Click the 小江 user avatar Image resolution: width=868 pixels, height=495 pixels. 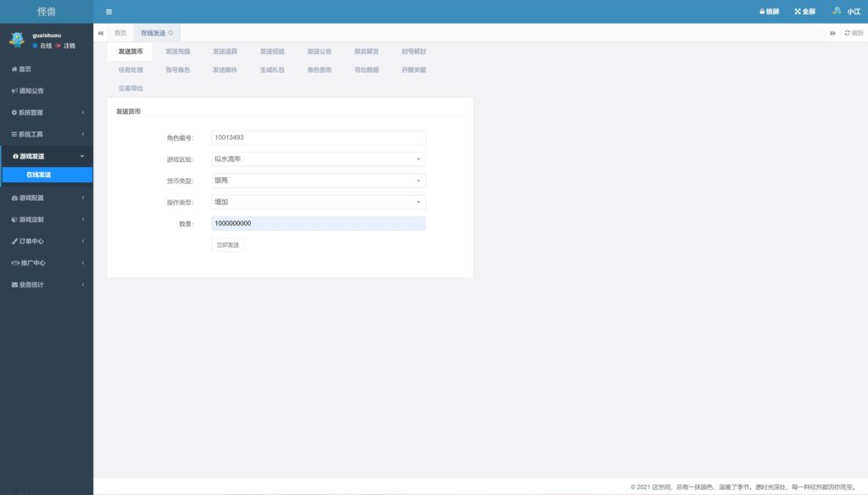837,11
